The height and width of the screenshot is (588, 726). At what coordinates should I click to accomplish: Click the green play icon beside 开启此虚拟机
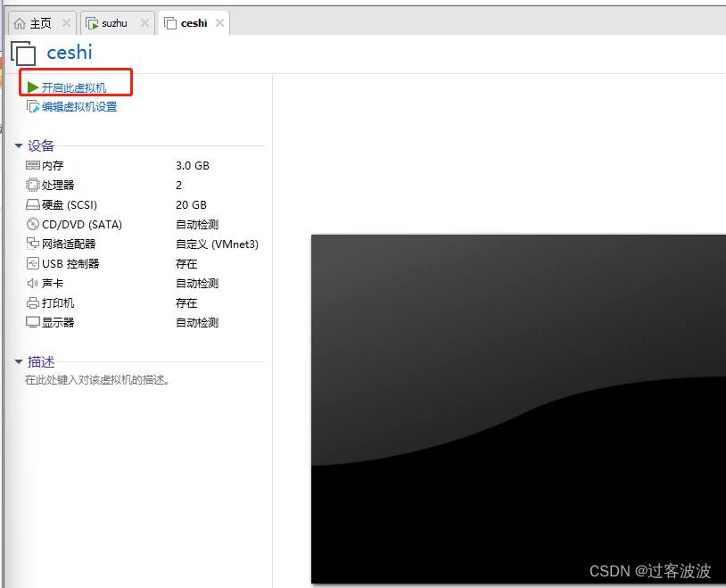pyautogui.click(x=32, y=88)
